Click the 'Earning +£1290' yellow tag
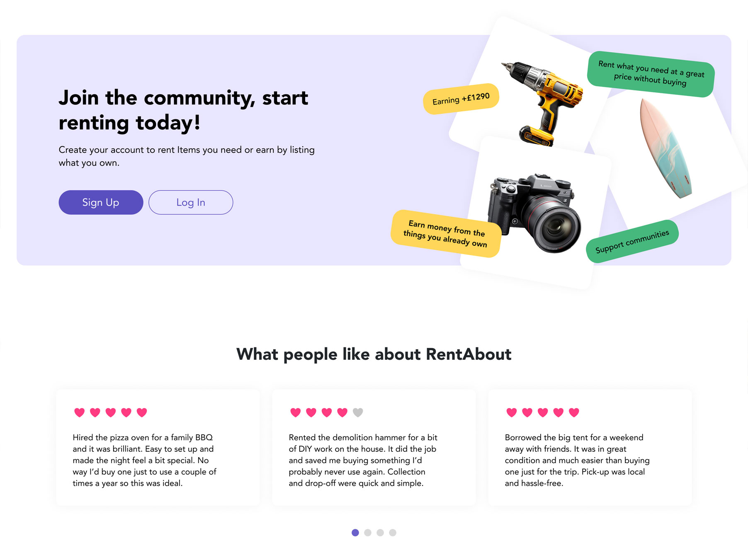The width and height of the screenshot is (748, 560). pyautogui.click(x=461, y=99)
